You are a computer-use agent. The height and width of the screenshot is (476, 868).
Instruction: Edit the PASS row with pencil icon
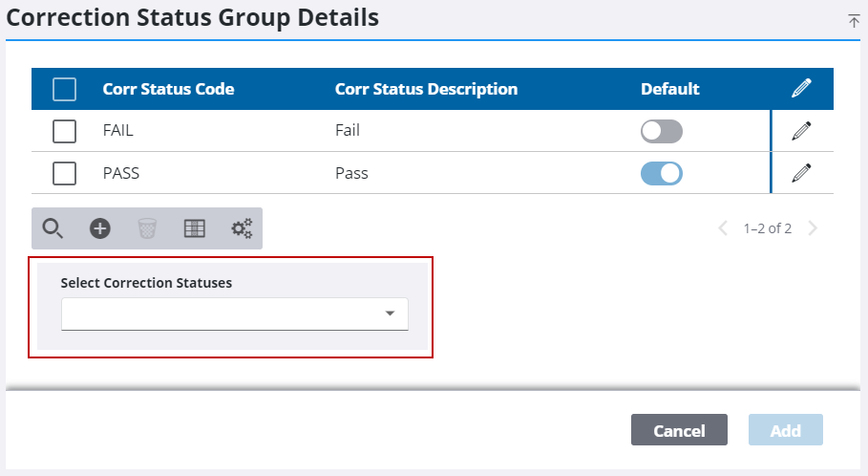[x=801, y=173]
